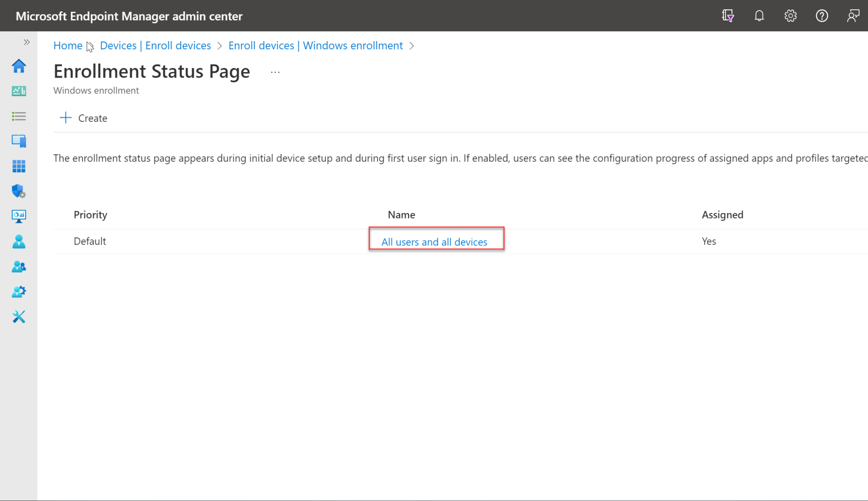Open the Devices section icon

(x=19, y=140)
